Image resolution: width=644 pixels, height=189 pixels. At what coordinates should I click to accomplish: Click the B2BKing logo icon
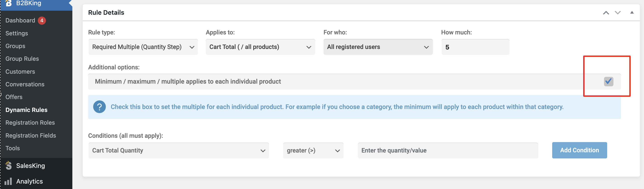point(9,3)
